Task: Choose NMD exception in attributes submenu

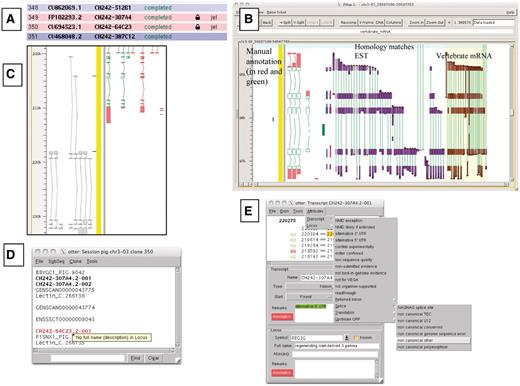Action: click(349, 221)
